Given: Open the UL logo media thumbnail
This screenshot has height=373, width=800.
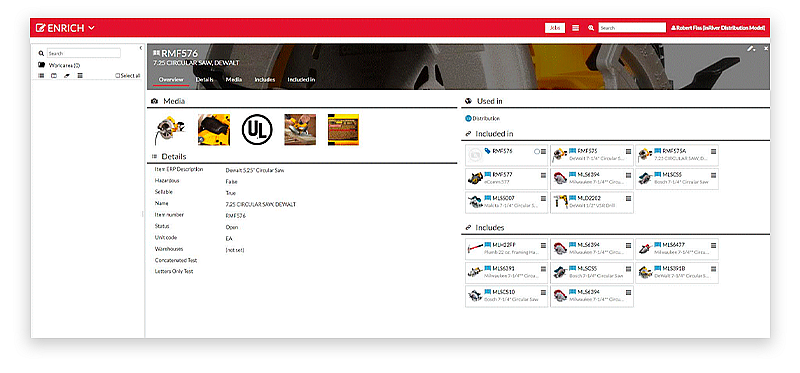Looking at the screenshot, I should pyautogui.click(x=257, y=130).
